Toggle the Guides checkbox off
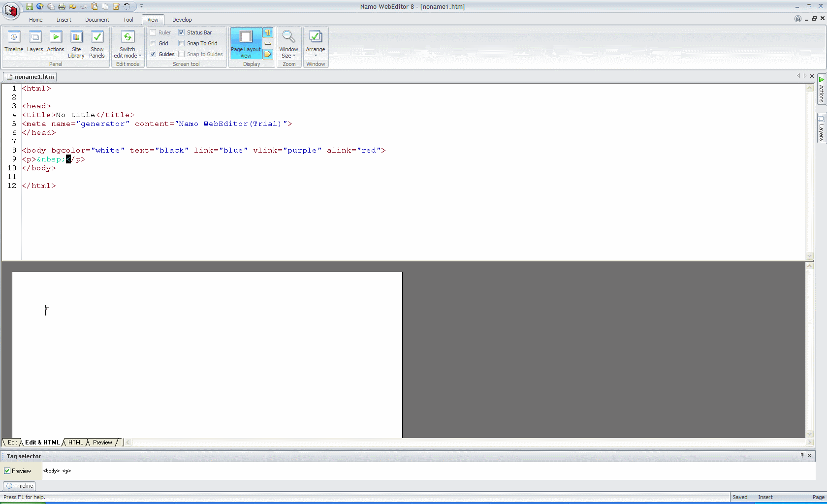Image resolution: width=827 pixels, height=504 pixels. 153,54
